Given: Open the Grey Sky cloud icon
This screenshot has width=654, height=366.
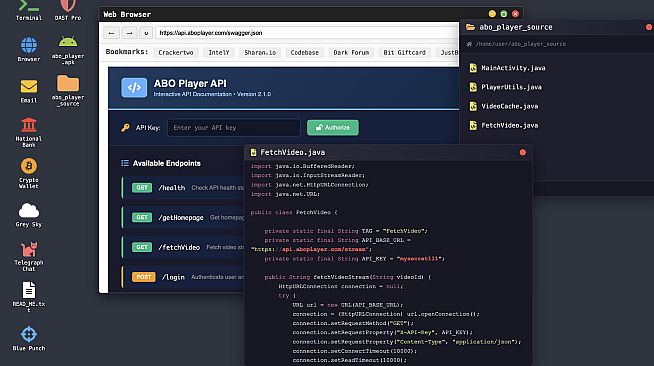Looking at the screenshot, I should point(29,215).
